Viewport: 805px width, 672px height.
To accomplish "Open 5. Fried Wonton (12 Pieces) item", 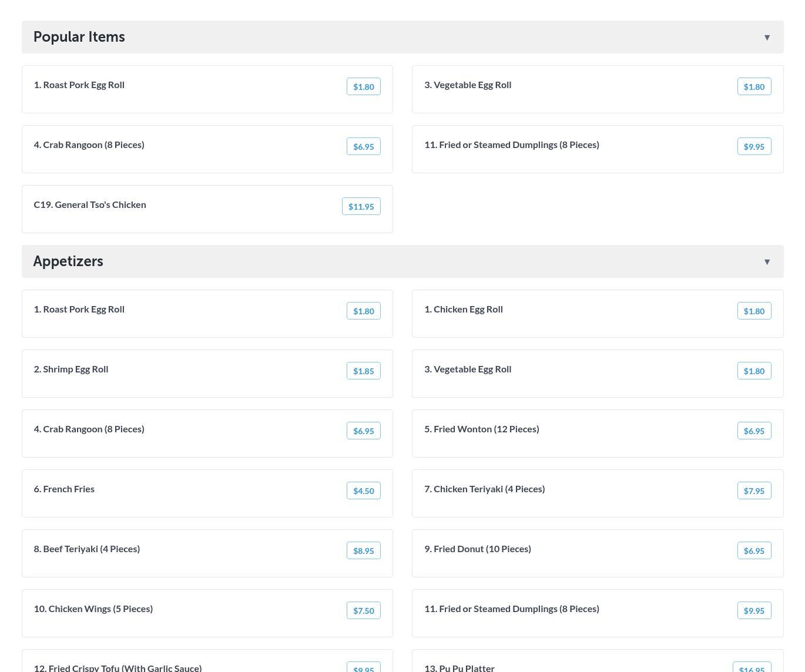I will (x=481, y=429).
